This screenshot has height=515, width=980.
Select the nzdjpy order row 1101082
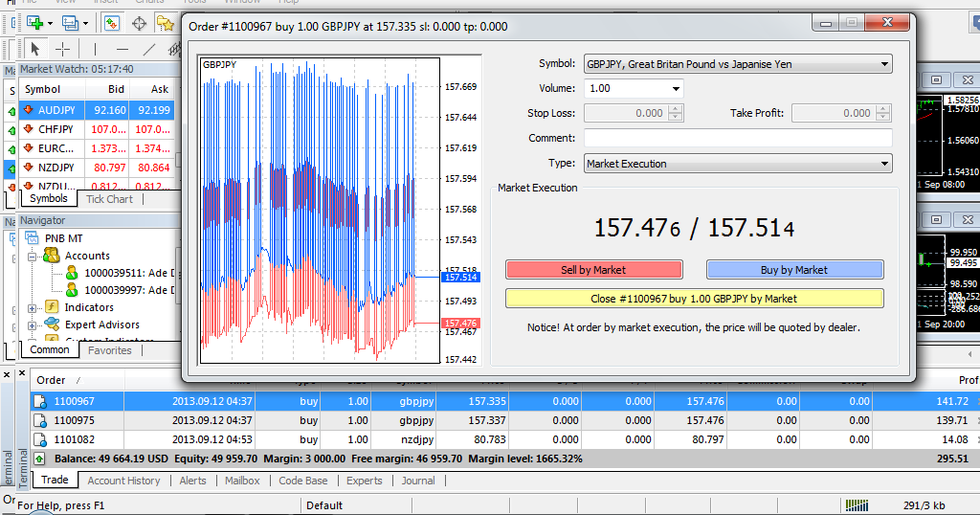point(505,439)
